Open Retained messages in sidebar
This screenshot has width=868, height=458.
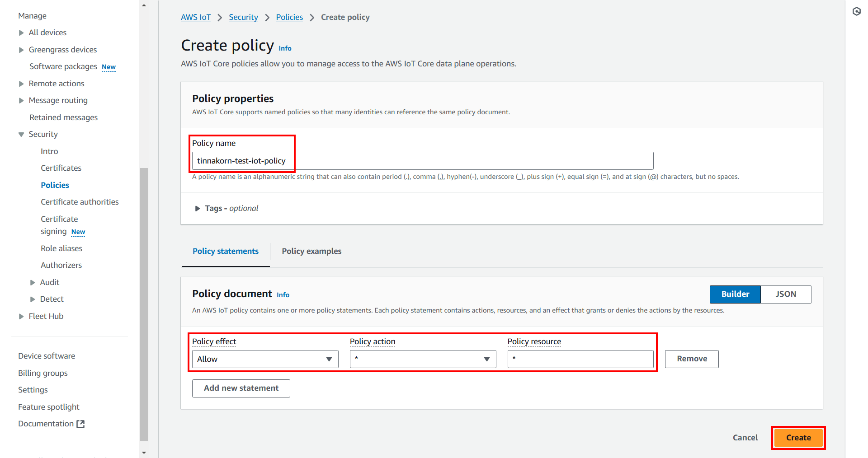point(64,117)
